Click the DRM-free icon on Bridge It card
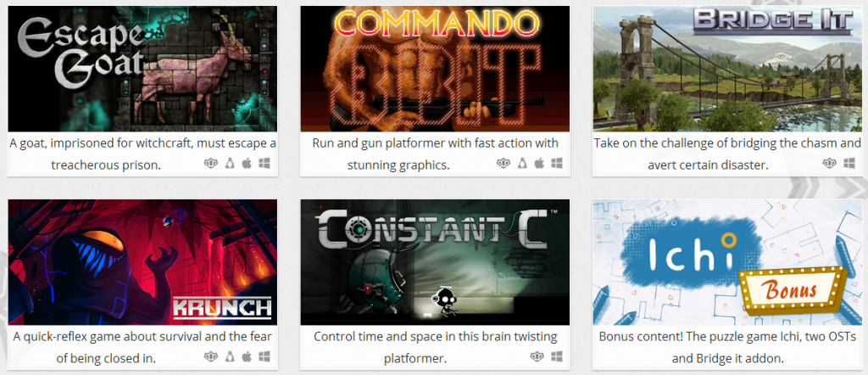The image size is (868, 375). click(x=829, y=164)
